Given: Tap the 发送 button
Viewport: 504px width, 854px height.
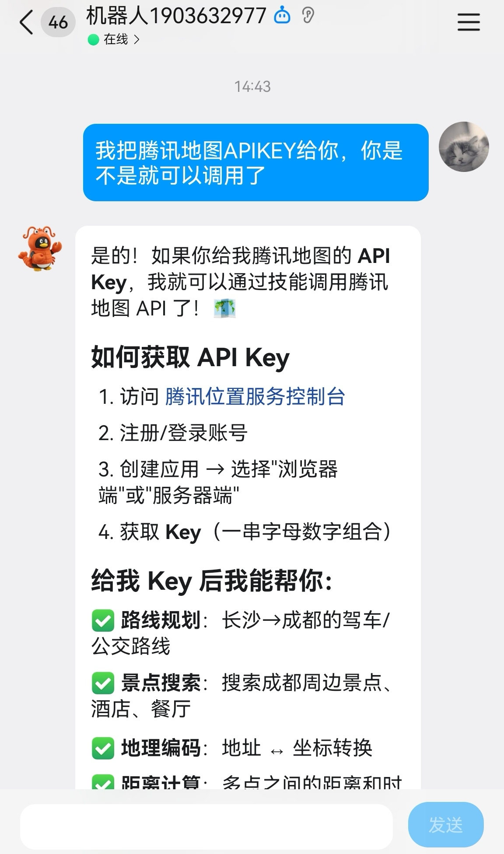Looking at the screenshot, I should [x=446, y=825].
